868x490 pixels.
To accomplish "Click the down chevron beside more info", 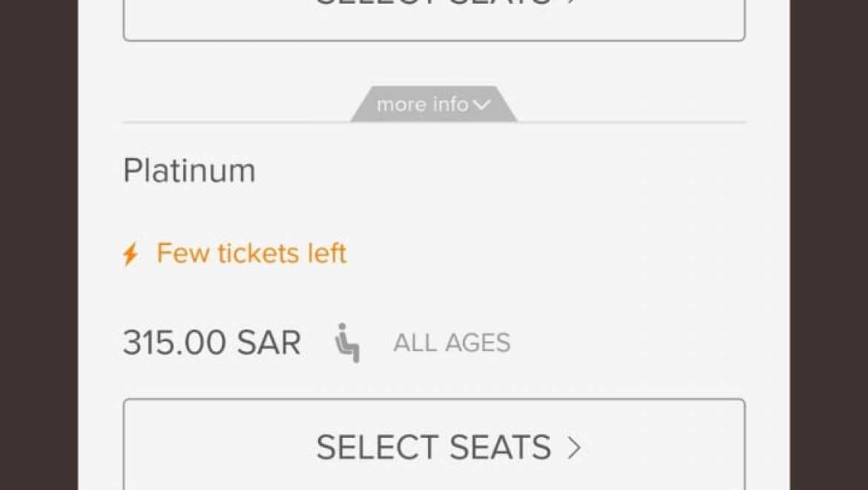I will click(481, 105).
